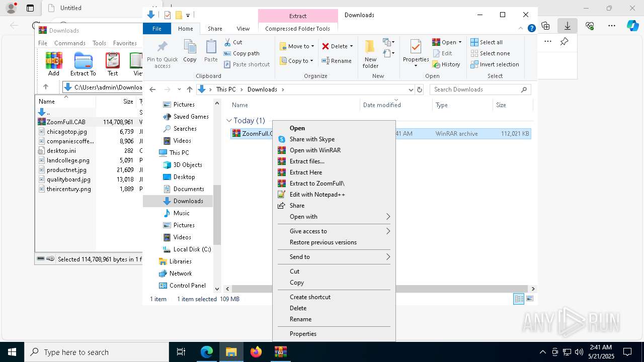Click Task View button on taskbar
The image size is (644, 362).
tap(181, 352)
